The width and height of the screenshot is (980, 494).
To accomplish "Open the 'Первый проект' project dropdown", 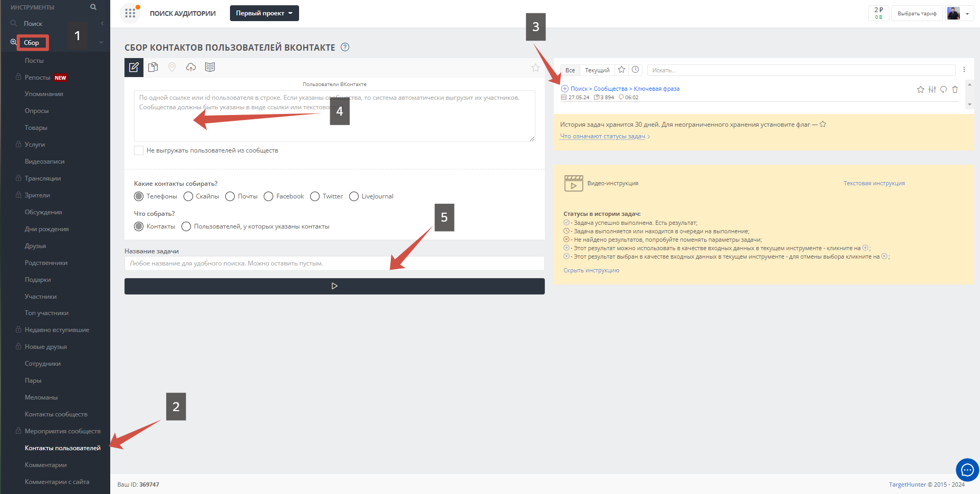I will [x=264, y=13].
